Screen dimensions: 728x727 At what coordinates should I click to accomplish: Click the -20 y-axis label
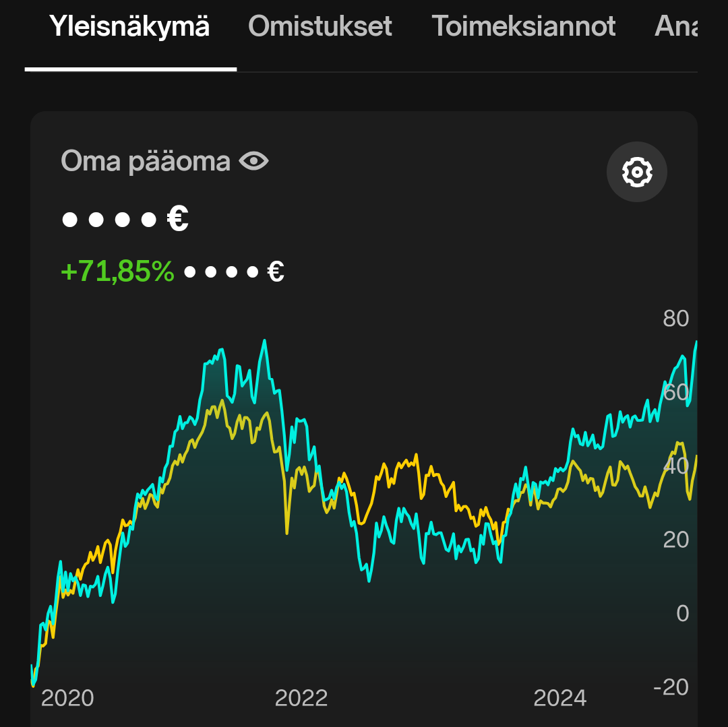(671, 687)
